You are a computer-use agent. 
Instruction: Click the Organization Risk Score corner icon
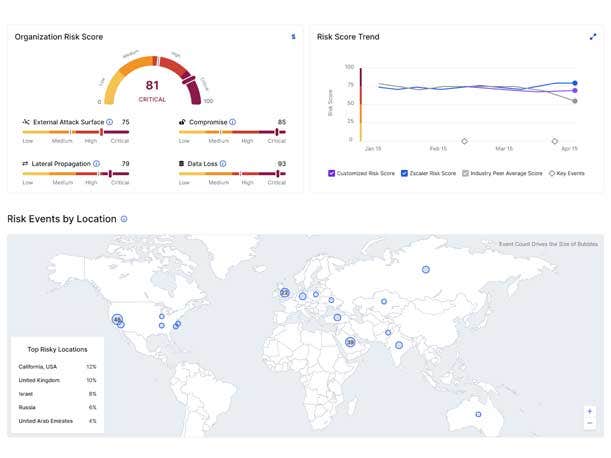click(293, 37)
